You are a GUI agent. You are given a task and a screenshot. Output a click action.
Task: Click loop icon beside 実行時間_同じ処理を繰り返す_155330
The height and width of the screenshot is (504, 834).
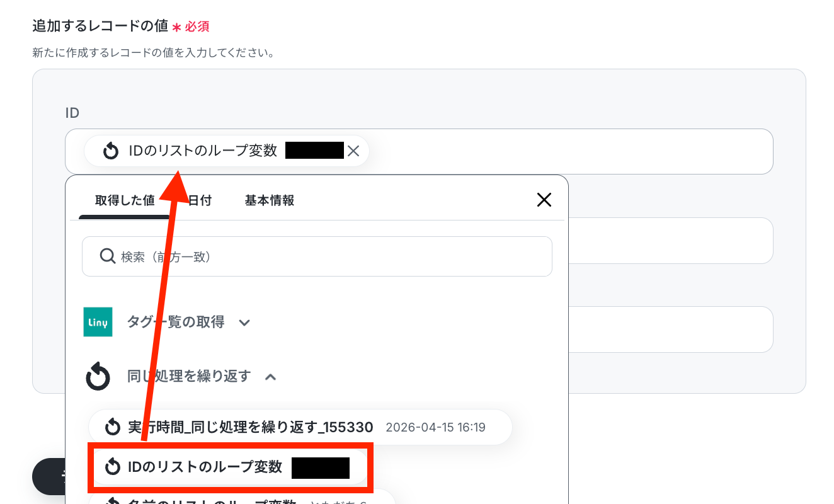113,428
